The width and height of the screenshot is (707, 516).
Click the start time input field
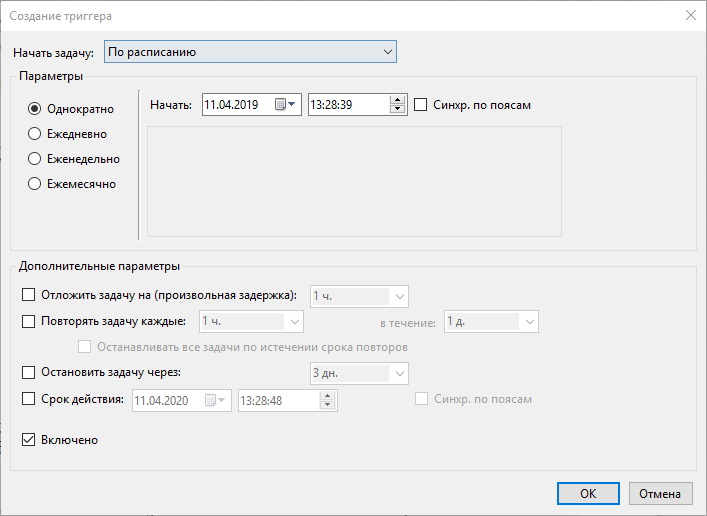pyautogui.click(x=347, y=104)
